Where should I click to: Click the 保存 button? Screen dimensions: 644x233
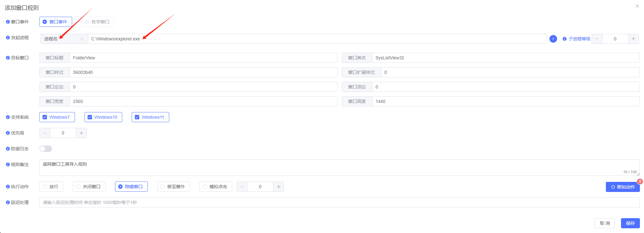(630, 223)
